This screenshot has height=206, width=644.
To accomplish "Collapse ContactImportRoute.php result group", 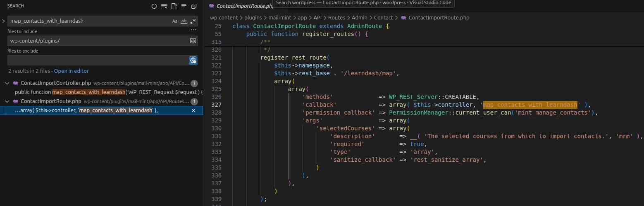I will point(7,101).
